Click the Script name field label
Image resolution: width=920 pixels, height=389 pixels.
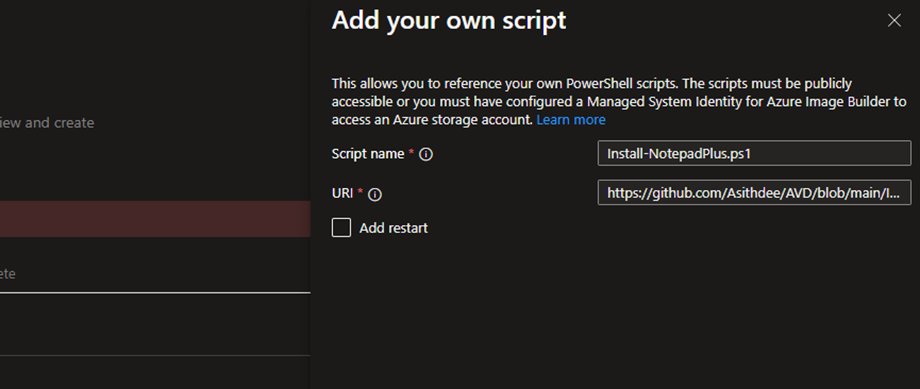(x=368, y=154)
